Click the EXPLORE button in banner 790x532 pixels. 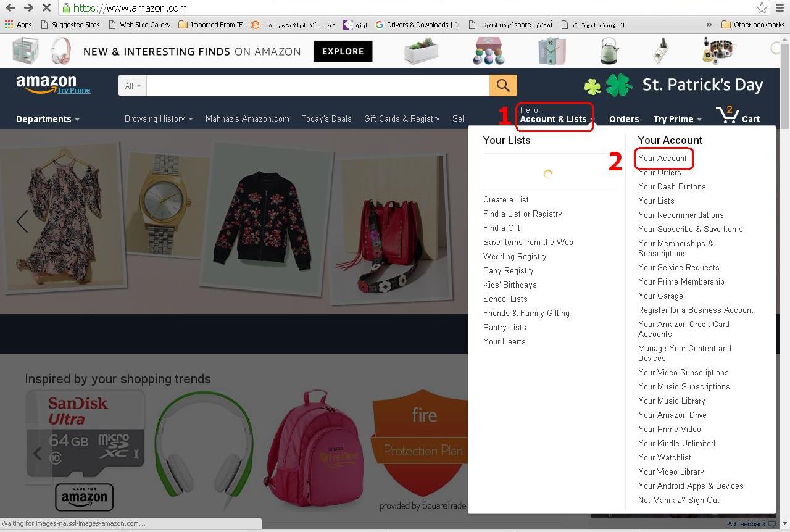tap(343, 51)
